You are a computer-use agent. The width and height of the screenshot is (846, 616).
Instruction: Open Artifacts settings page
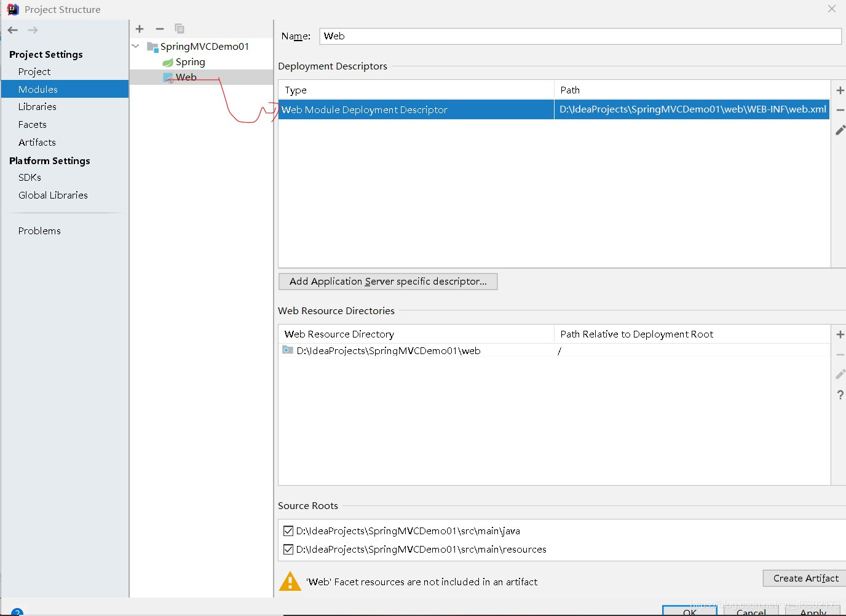click(x=37, y=143)
